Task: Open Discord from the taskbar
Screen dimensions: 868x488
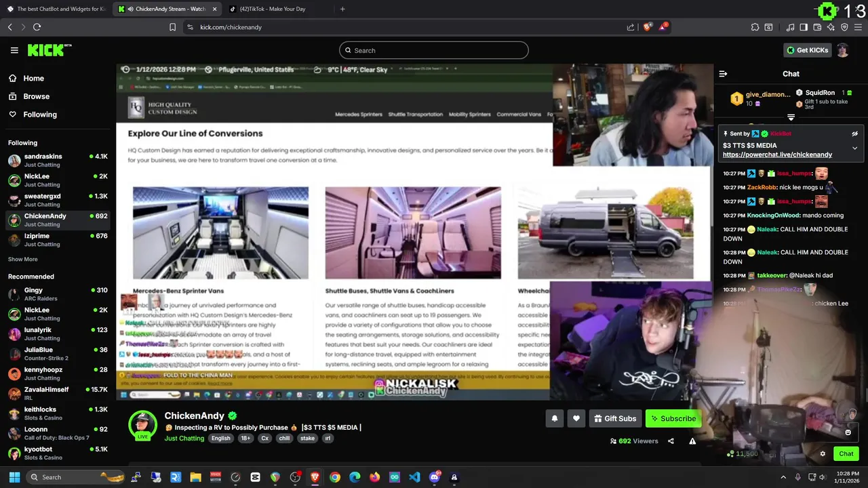Action: tap(435, 477)
